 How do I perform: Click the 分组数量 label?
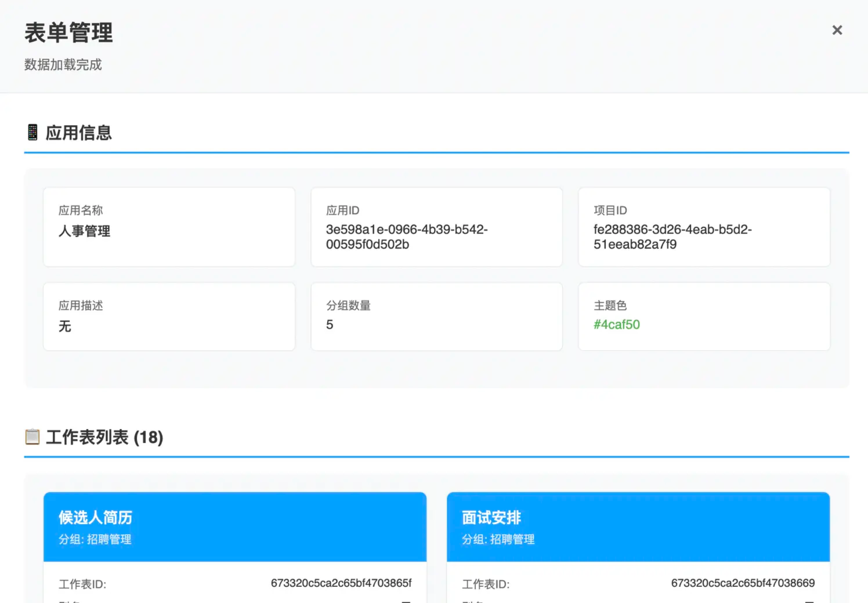point(349,306)
